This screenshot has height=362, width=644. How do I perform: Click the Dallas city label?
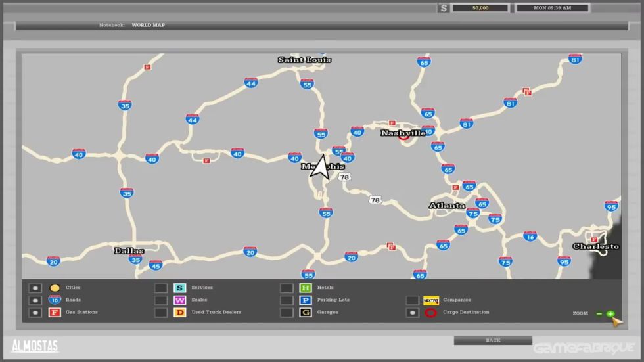click(129, 251)
